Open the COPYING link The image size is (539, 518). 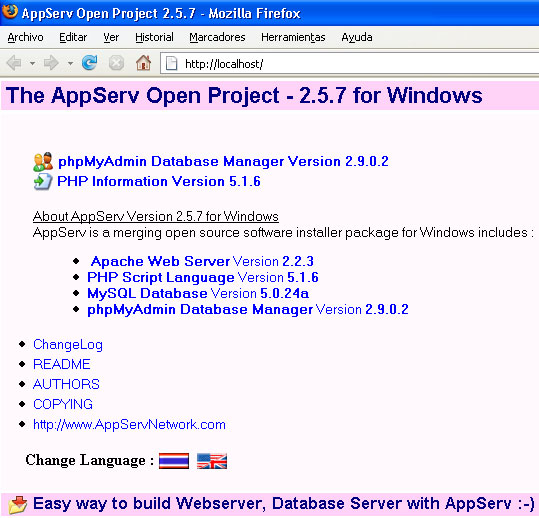click(x=63, y=404)
